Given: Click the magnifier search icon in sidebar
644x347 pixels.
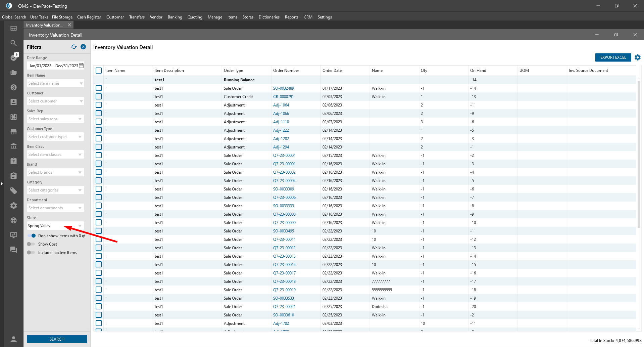Looking at the screenshot, I should 13,43.
